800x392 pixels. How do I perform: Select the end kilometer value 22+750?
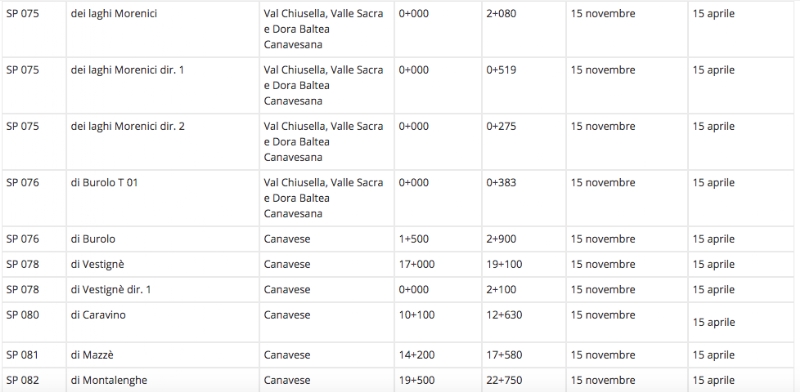tap(504, 380)
